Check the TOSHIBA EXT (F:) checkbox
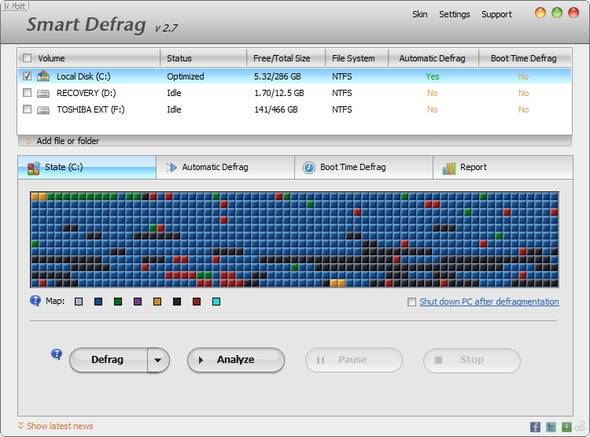Screen dimensions: 590x437 (27, 109)
